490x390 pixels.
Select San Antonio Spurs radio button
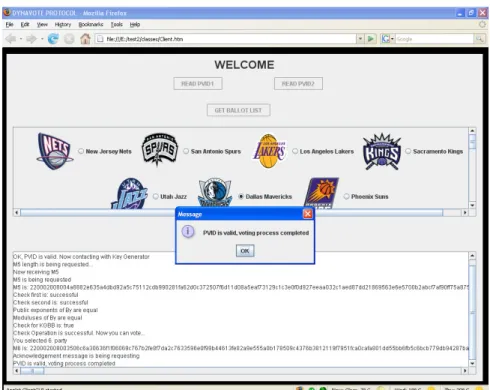coord(186,151)
